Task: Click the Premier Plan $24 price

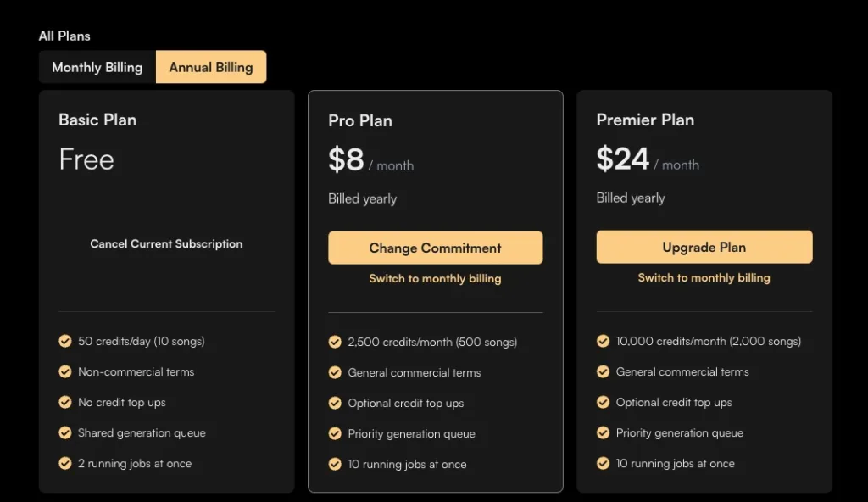Action: (x=622, y=159)
